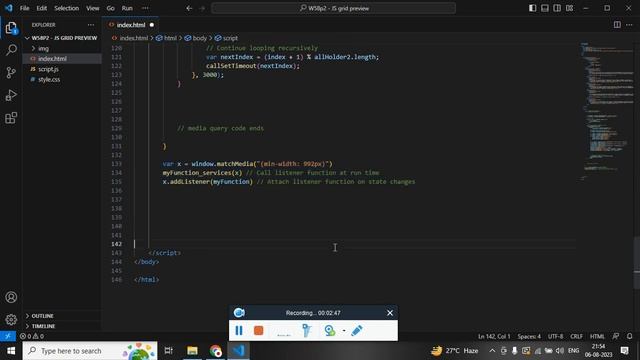The image size is (640, 360).
Task: Toggle the primary side bar
Action: (x=532, y=8)
